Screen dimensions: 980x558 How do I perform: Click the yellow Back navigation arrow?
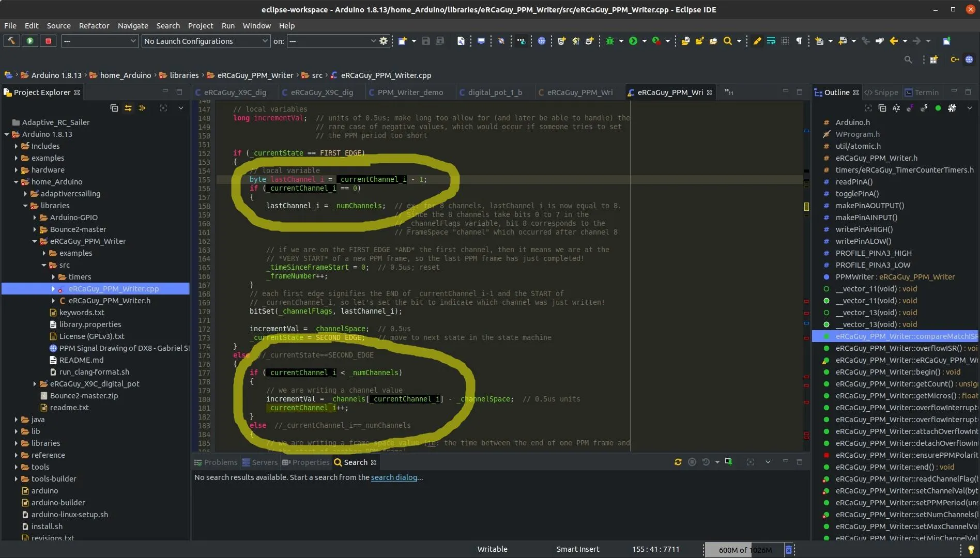[x=894, y=41]
